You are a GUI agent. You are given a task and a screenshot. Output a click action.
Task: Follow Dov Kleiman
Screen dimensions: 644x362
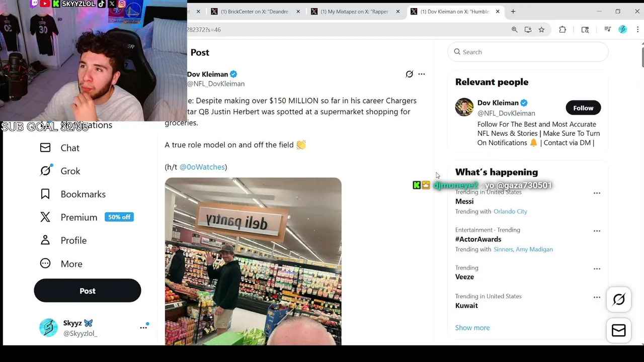pyautogui.click(x=583, y=108)
